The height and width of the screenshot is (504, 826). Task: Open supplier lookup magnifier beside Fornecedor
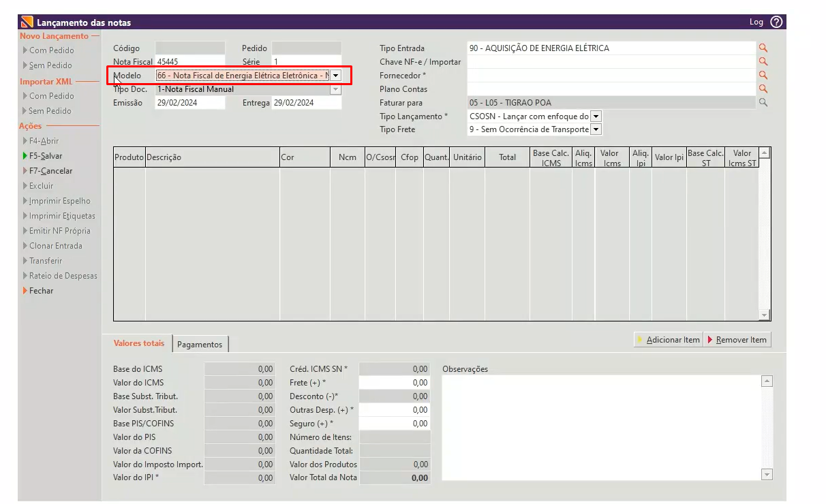[763, 76]
